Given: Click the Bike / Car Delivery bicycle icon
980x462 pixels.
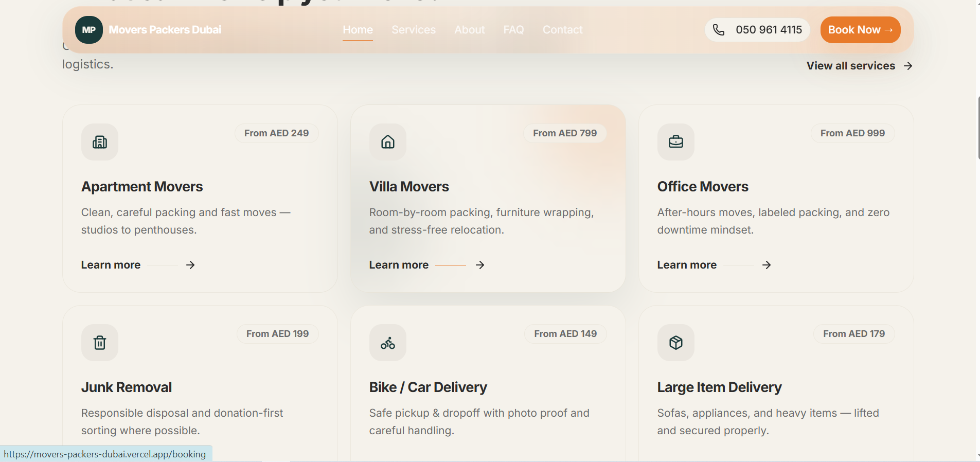Looking at the screenshot, I should click(388, 343).
